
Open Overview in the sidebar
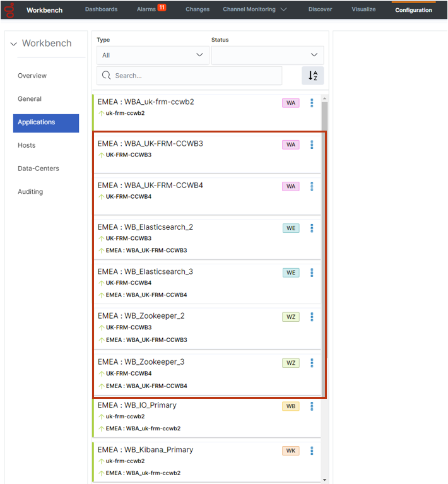pyautogui.click(x=32, y=76)
